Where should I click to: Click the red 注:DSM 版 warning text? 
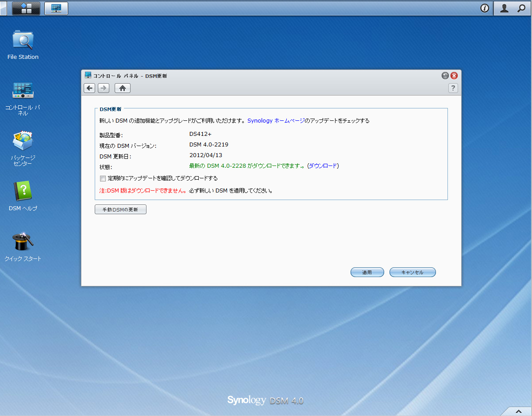point(143,191)
